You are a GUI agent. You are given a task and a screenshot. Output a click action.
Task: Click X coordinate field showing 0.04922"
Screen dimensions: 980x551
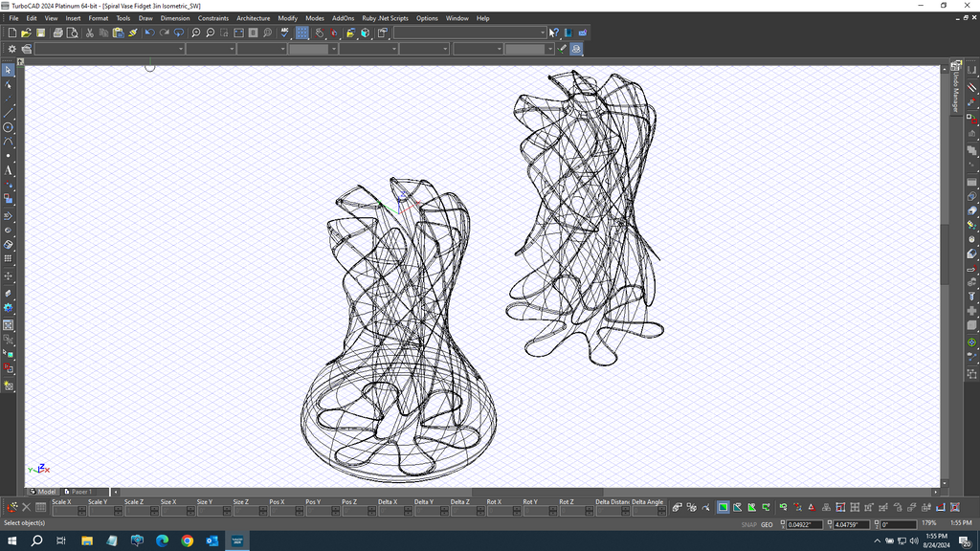click(x=804, y=525)
